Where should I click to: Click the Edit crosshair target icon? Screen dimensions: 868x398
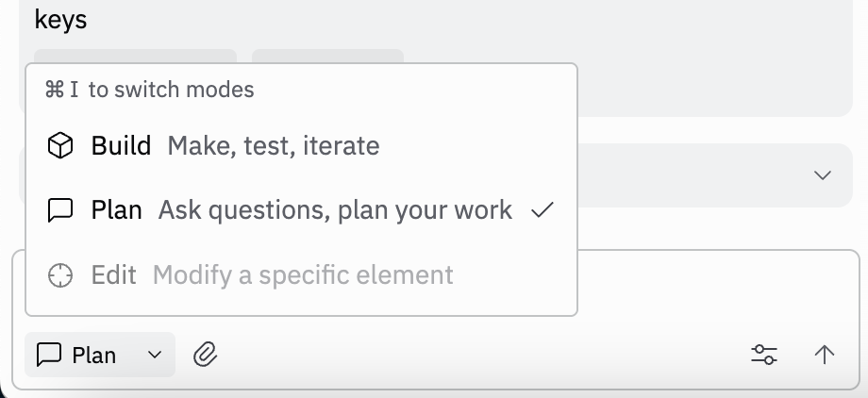pos(60,275)
